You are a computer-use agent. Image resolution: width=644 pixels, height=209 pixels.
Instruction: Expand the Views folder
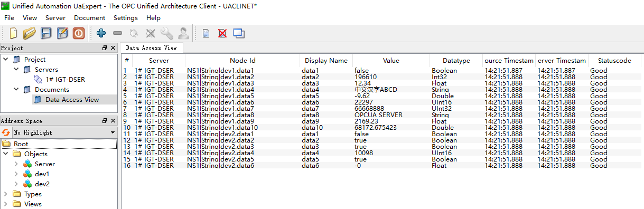click(6, 204)
